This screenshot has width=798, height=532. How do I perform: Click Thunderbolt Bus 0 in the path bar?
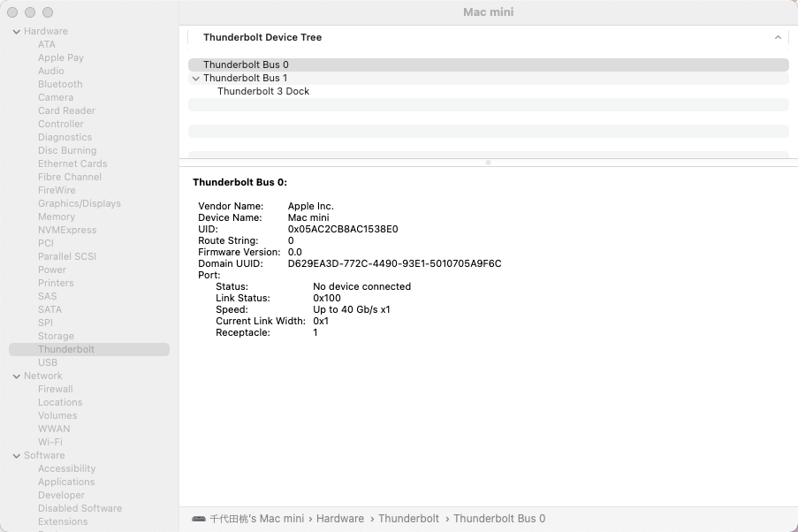[499, 519]
